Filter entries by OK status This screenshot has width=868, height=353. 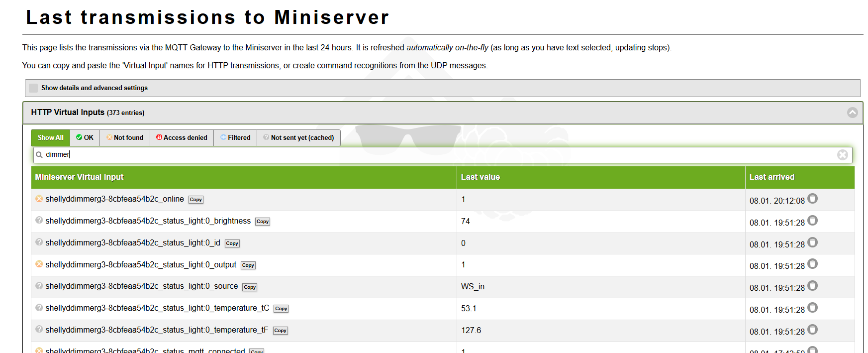(x=85, y=138)
